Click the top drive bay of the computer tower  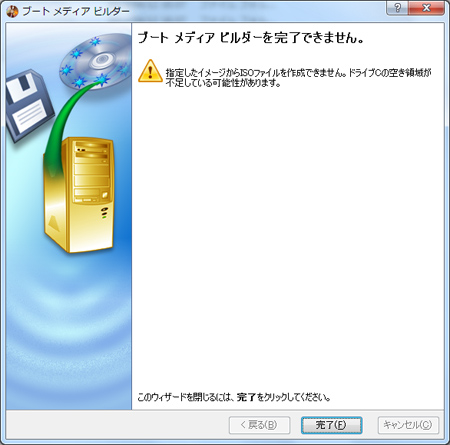click(92, 146)
